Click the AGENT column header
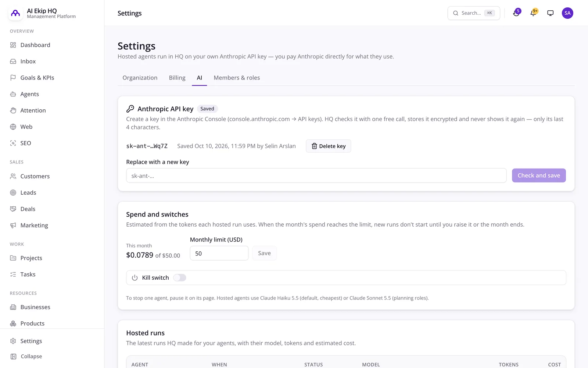 [x=140, y=365]
